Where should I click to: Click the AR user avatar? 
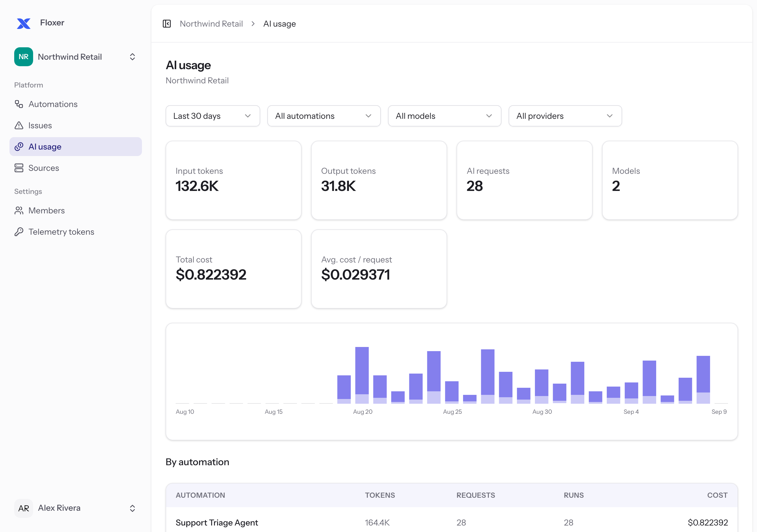point(24,508)
